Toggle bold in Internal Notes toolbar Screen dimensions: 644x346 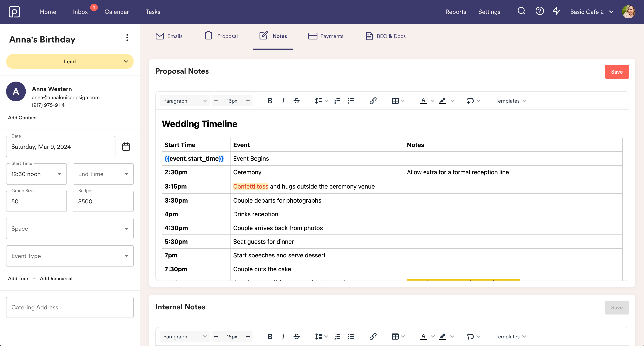pyautogui.click(x=270, y=337)
